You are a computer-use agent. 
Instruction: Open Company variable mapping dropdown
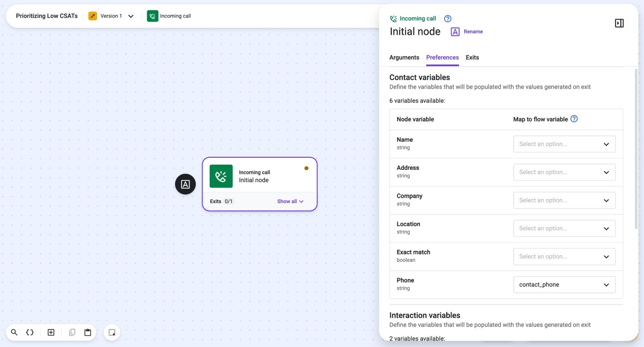[564, 200]
